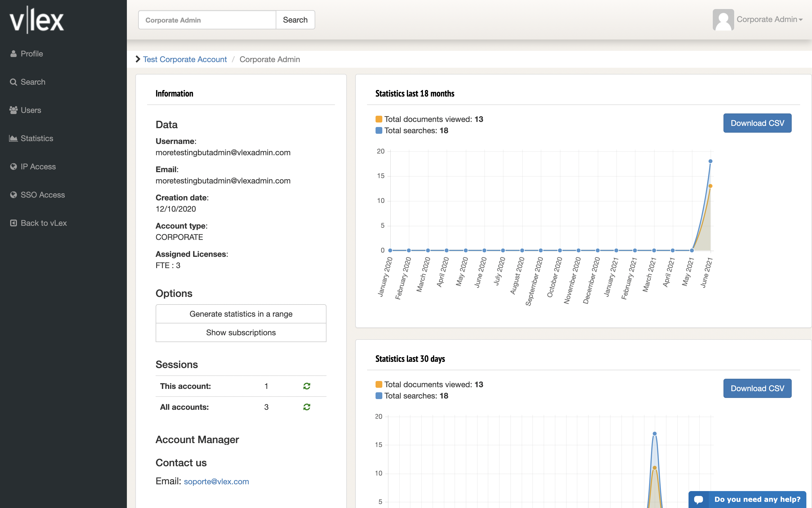Focus the Corporate Admin search field
Image resolution: width=812 pixels, height=508 pixels.
pos(207,20)
